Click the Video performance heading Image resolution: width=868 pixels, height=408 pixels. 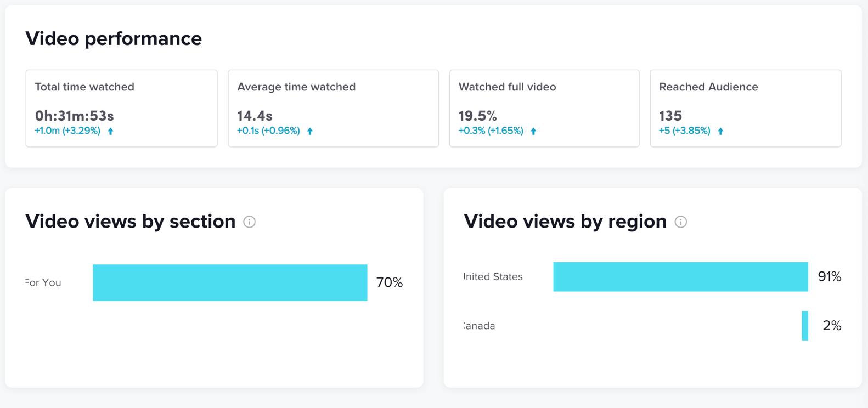pos(114,38)
